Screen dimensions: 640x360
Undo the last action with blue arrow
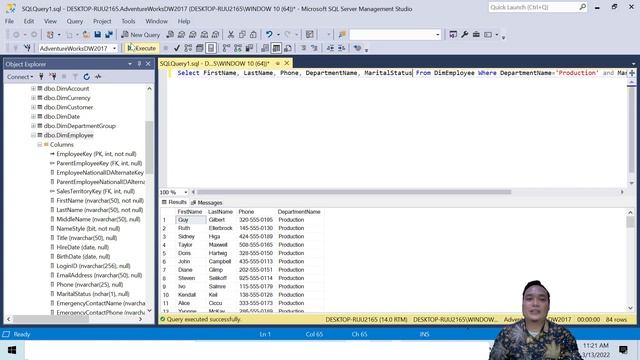pos(269,35)
